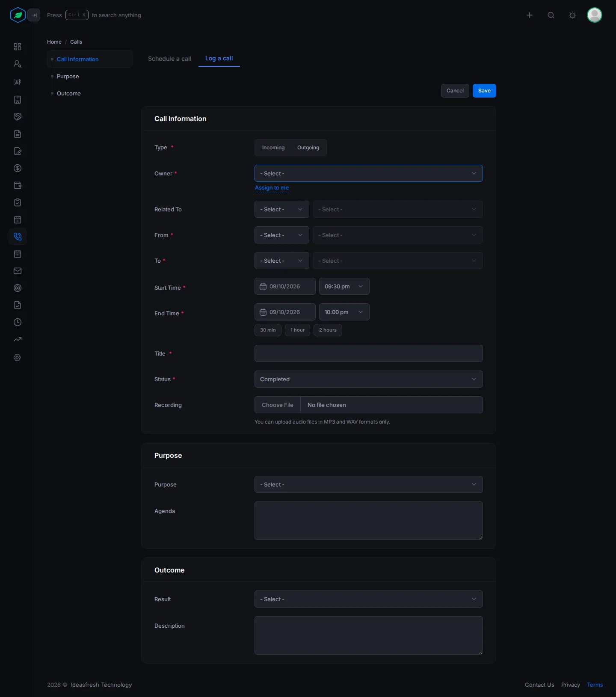
Task: Open the Owner dropdown
Action: pos(369,173)
